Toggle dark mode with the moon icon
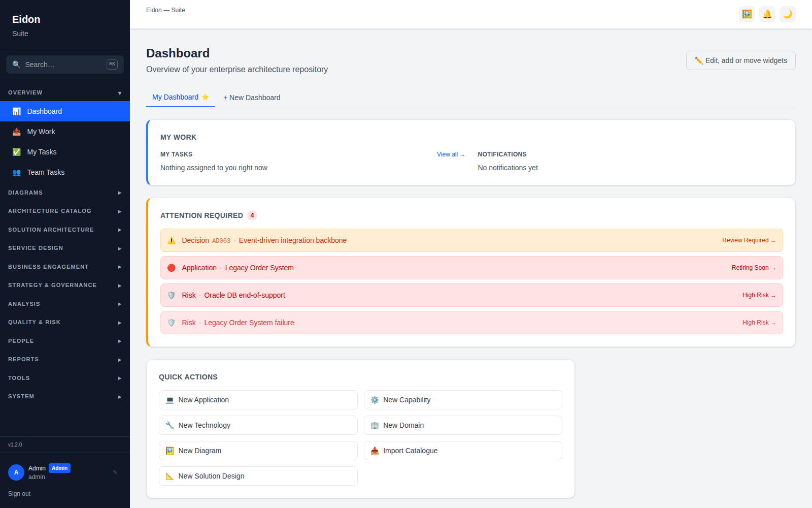The height and width of the screenshot is (508, 812). tap(788, 14)
